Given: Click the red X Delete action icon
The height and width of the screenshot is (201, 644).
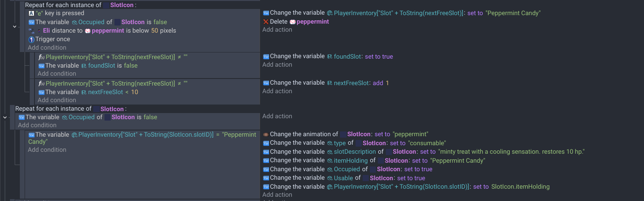Looking at the screenshot, I should (x=266, y=22).
